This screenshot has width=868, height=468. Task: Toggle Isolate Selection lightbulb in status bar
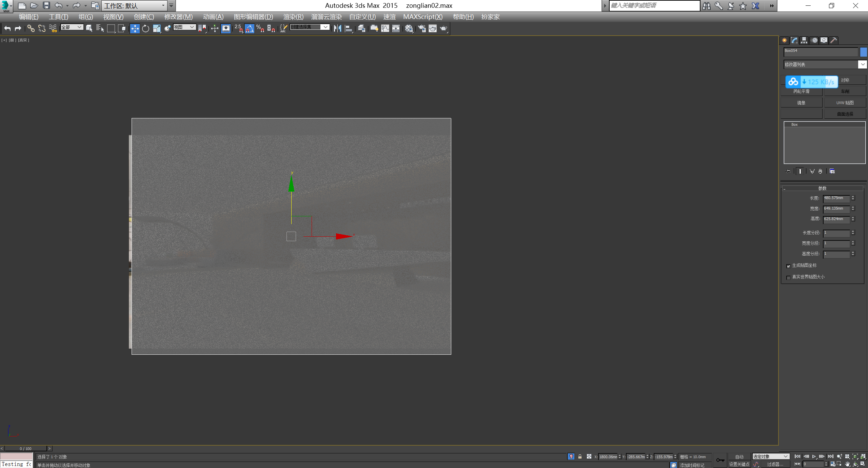click(571, 457)
